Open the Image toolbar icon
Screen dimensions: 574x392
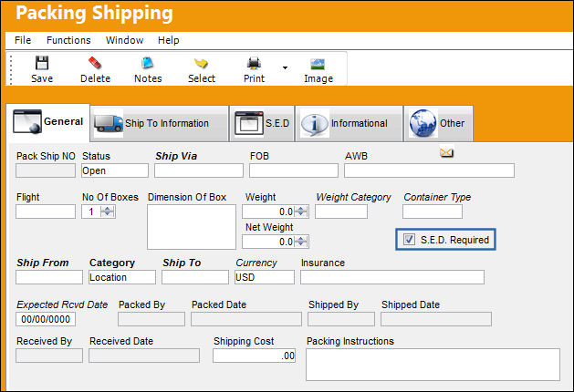pos(318,64)
